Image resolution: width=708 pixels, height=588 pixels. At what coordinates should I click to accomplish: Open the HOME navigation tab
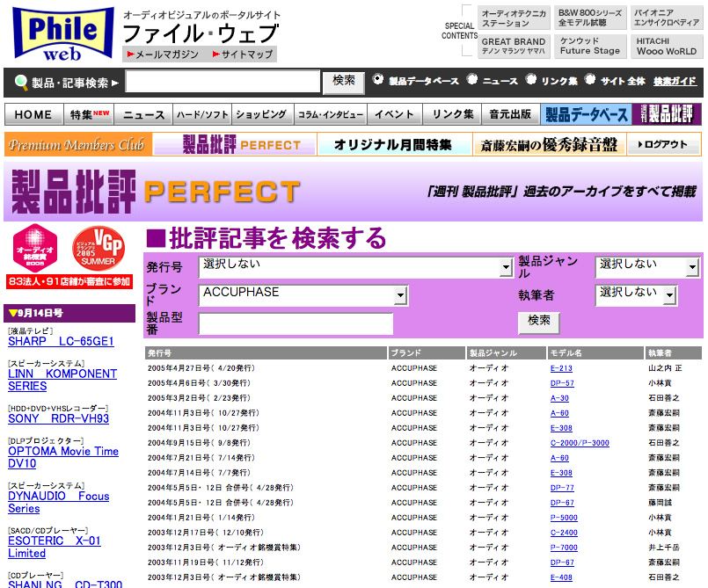34,114
